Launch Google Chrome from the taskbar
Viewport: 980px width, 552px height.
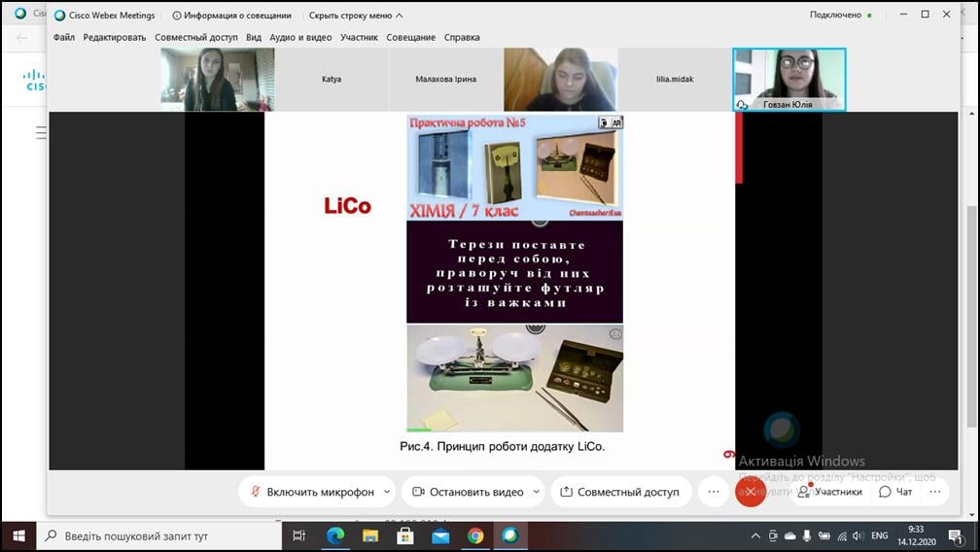pos(475,535)
